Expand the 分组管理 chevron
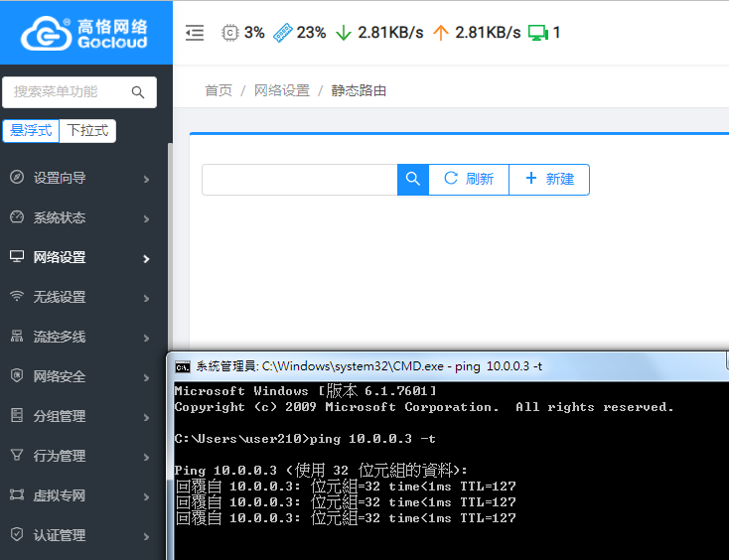Image resolution: width=729 pixels, height=560 pixels. 146,417
